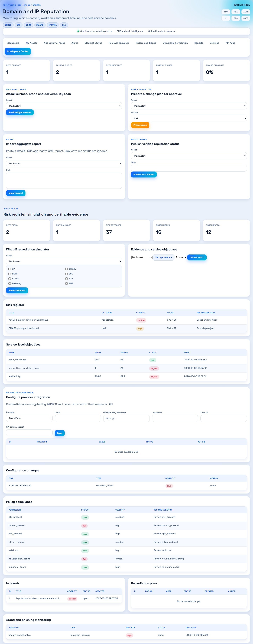Image resolution: width=253 pixels, height=644 pixels.
Task: Switch to Blacklist Status tab
Action: point(93,43)
